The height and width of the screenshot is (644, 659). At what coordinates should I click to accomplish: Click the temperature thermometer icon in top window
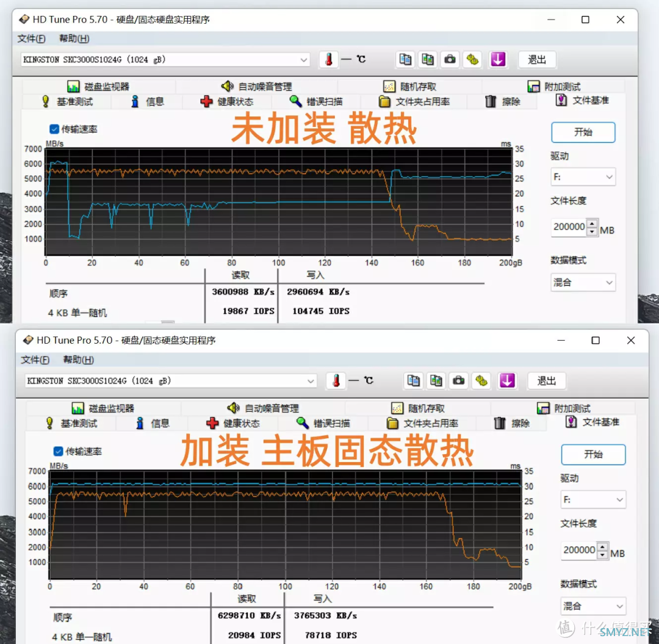[x=329, y=60]
